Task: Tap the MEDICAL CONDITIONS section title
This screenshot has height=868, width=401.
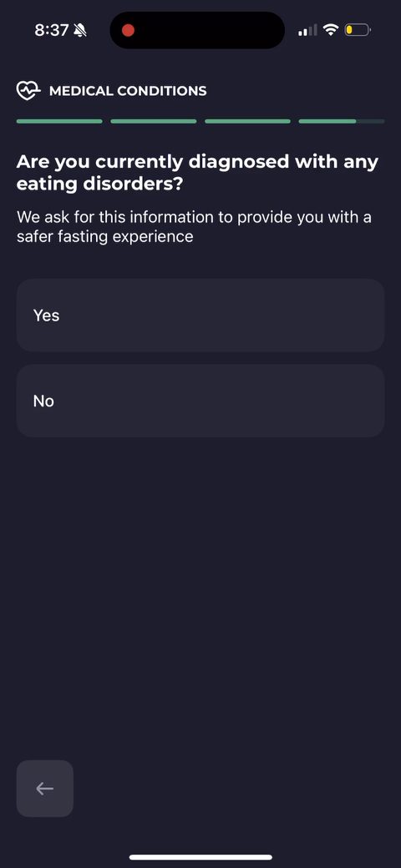Action: [x=128, y=91]
